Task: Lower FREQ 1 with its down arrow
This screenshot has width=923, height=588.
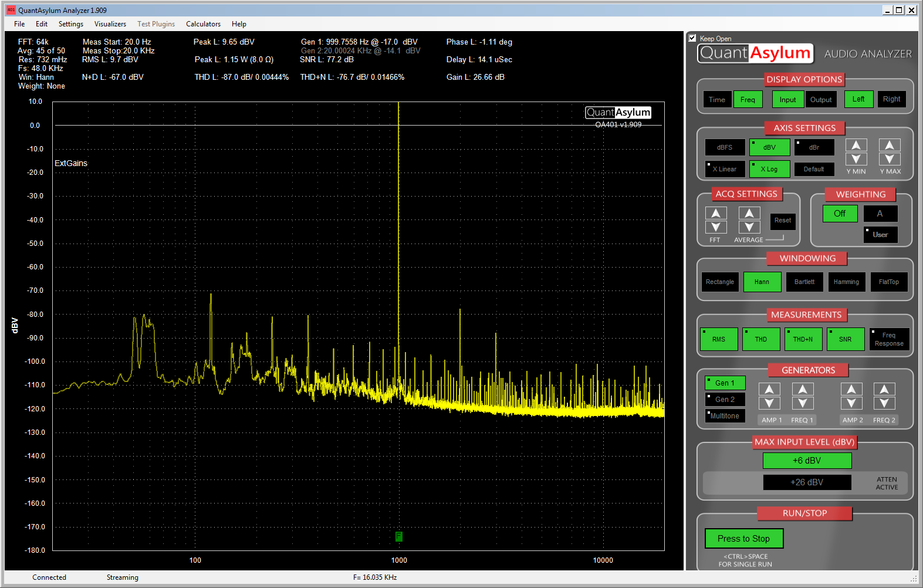Action: click(x=803, y=403)
